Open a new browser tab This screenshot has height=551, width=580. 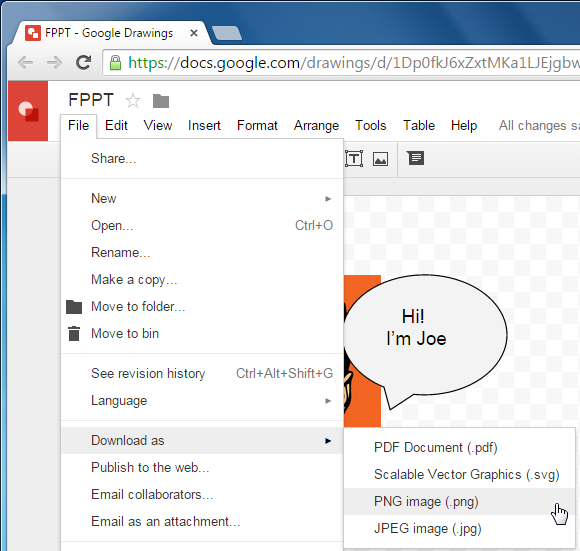(x=227, y=33)
